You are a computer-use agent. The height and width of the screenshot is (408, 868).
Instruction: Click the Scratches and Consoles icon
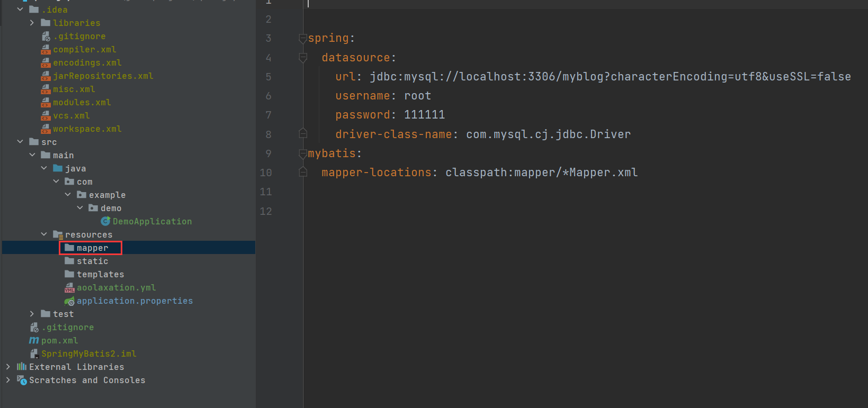click(22, 380)
